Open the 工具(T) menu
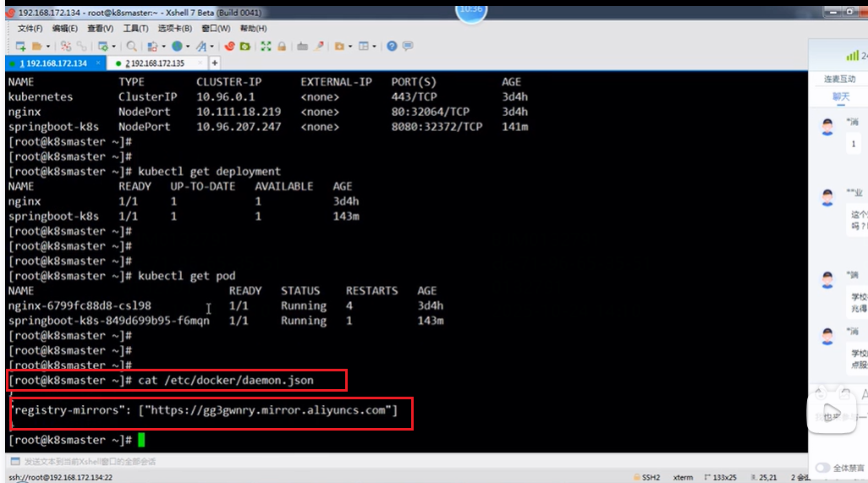The image size is (868, 483). click(x=135, y=28)
